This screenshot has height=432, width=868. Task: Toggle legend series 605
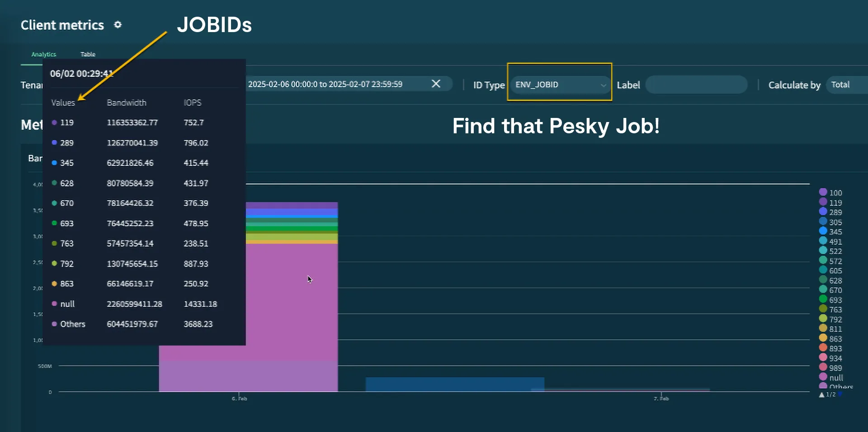click(830, 270)
